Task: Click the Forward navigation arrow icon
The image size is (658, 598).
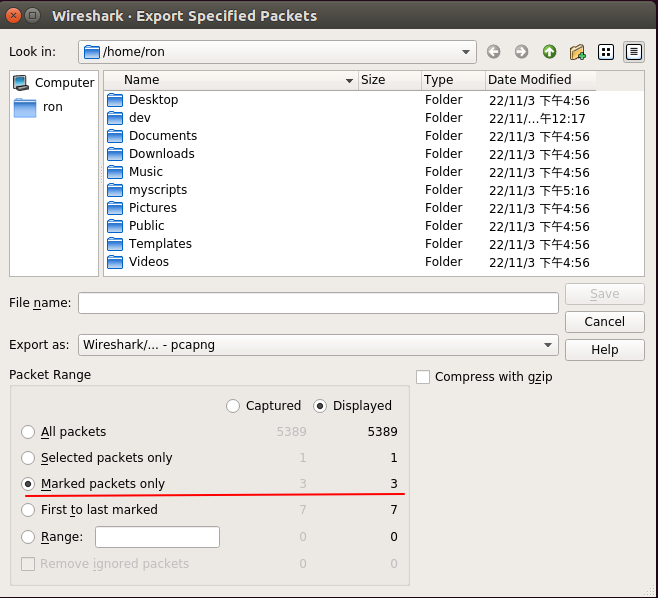Action: pos(521,52)
